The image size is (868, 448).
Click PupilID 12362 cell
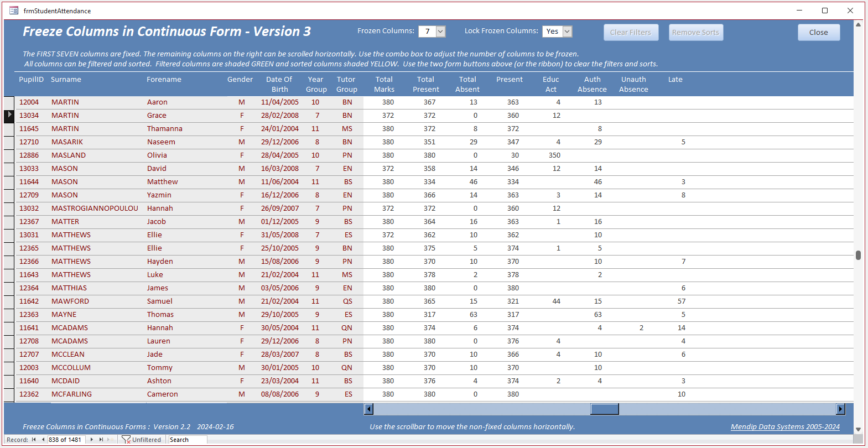(x=29, y=394)
